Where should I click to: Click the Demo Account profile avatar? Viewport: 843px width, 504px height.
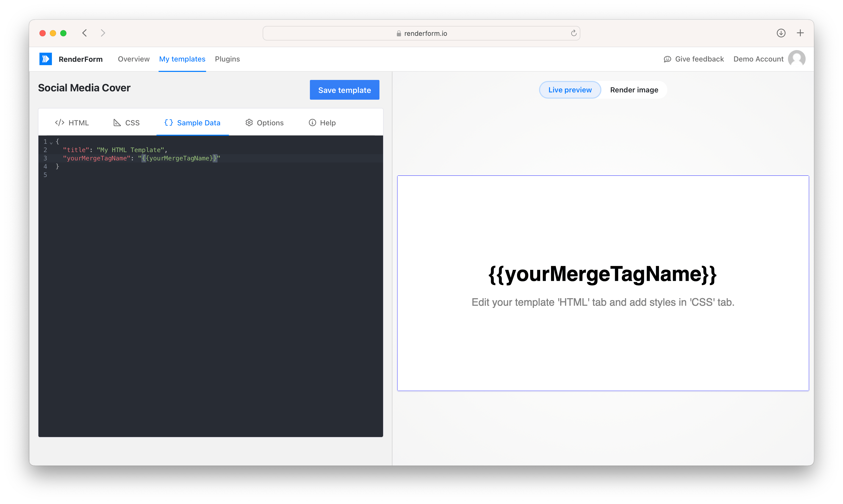pyautogui.click(x=797, y=58)
